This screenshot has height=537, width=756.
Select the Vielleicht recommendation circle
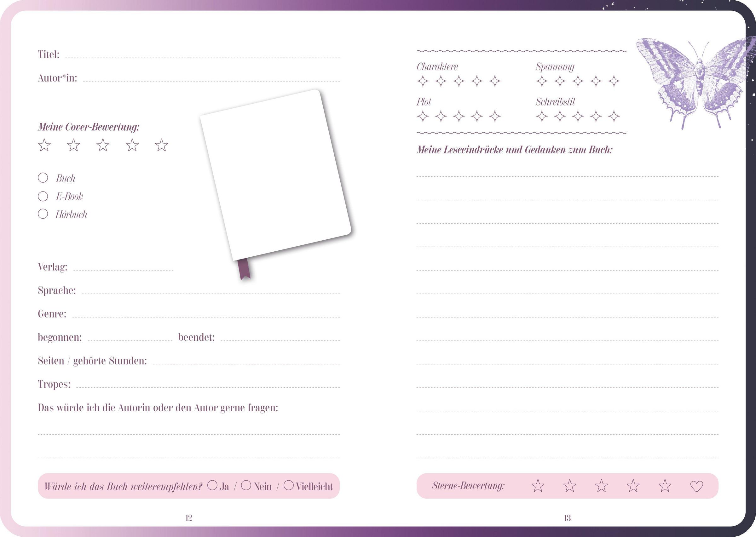coord(289,485)
